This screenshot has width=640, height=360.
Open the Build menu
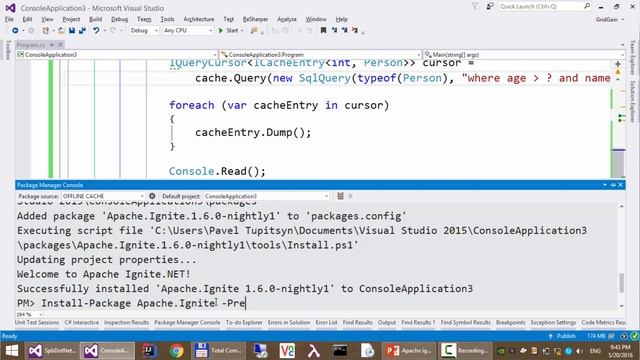(96, 19)
